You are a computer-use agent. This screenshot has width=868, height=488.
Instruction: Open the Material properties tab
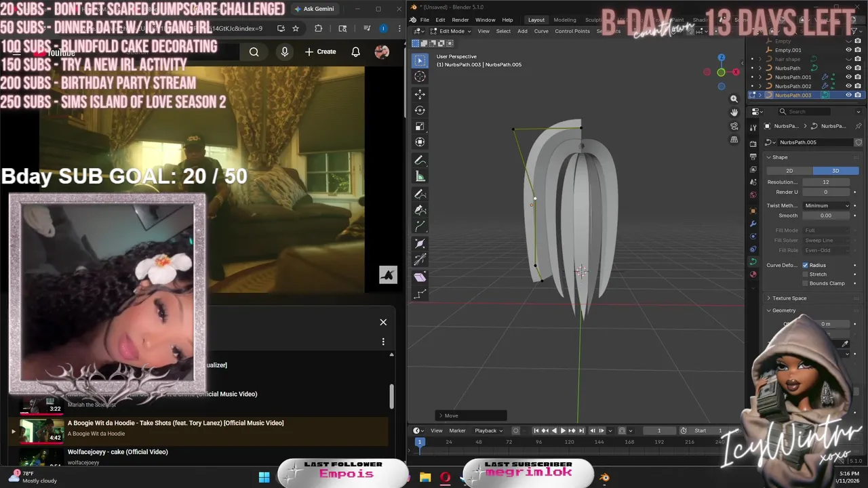click(x=753, y=274)
